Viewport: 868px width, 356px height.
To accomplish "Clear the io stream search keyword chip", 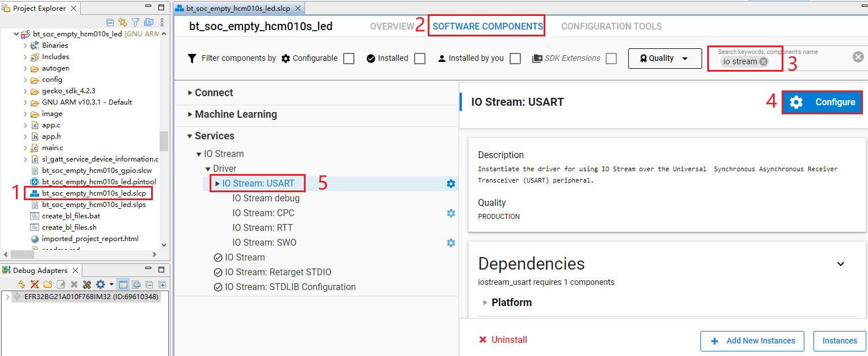I will click(763, 61).
